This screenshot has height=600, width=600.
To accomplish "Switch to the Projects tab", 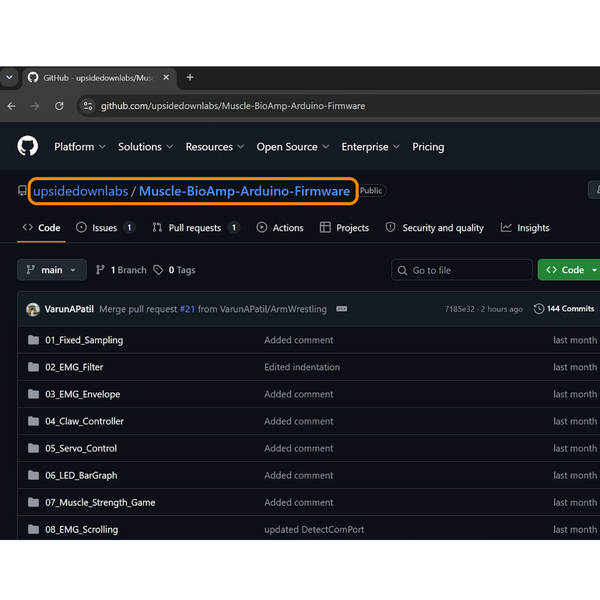I will 344,228.
